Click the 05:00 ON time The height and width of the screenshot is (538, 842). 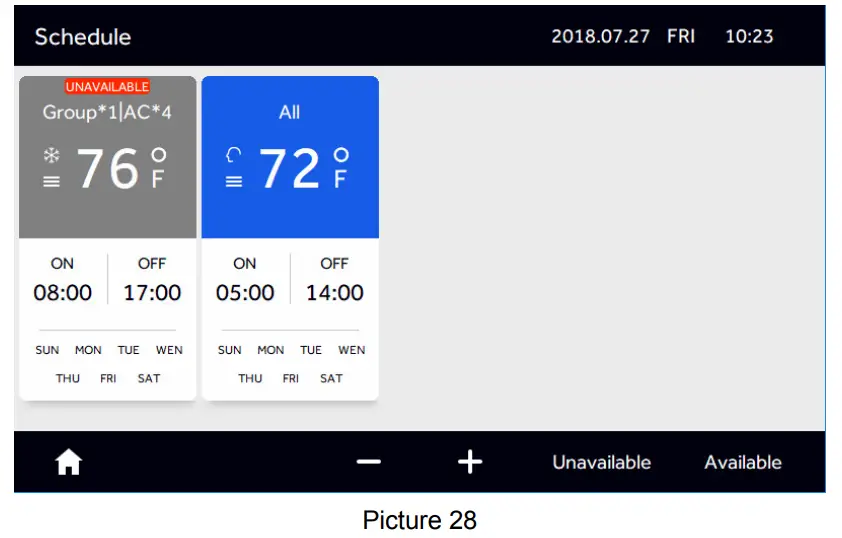(245, 293)
